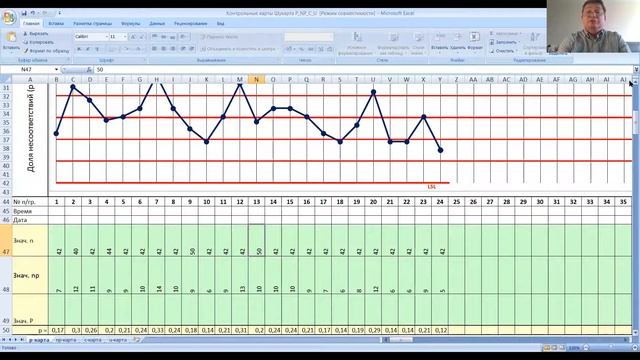Open the font size dropdown (11)
Viewport: 640px width, 360px height.
pos(125,37)
